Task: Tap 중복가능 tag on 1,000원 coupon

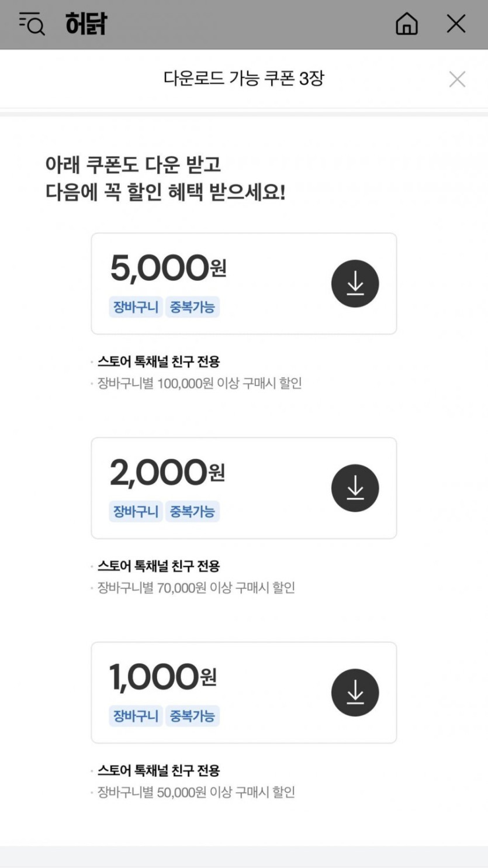Action: (x=192, y=716)
